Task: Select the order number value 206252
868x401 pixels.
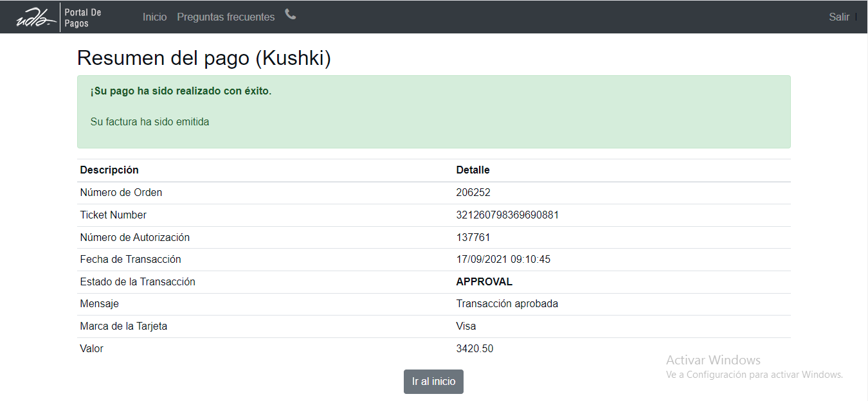Action: (473, 193)
